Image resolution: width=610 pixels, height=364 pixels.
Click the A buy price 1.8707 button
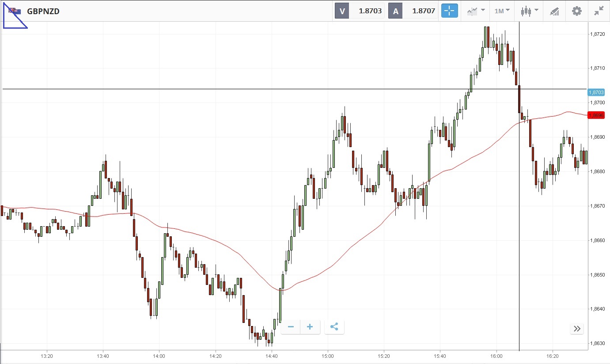coord(413,11)
